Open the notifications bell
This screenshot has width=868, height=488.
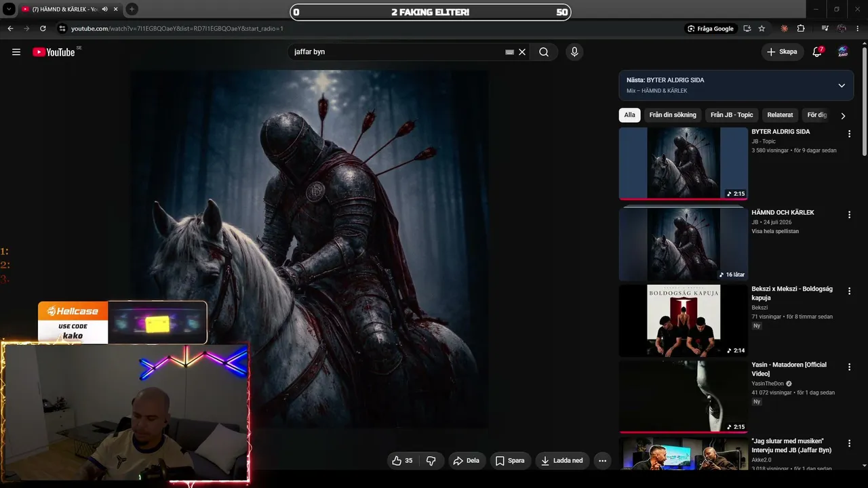[x=817, y=52]
